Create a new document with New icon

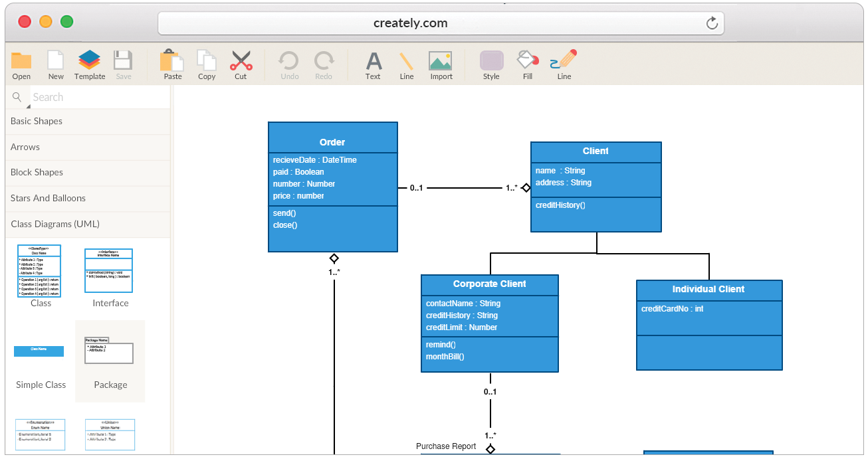click(56, 62)
